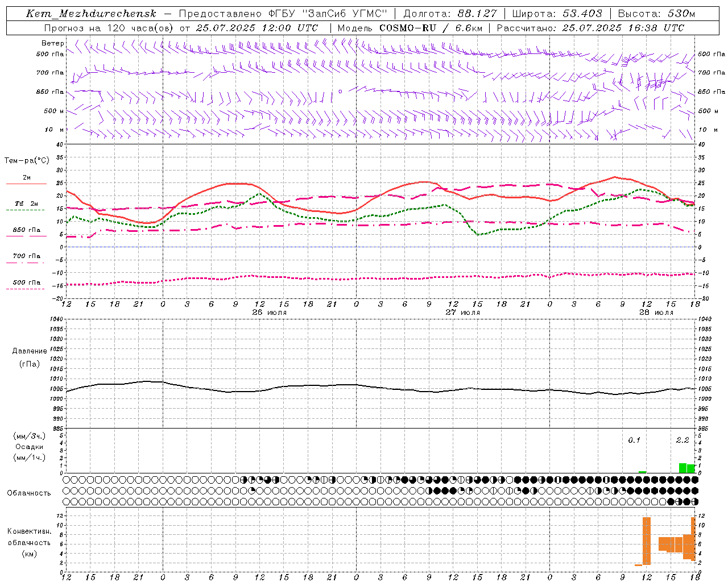The height and width of the screenshot is (582, 728).
Task: Click the small green precipitation bar under 0.1
Action: (642, 472)
